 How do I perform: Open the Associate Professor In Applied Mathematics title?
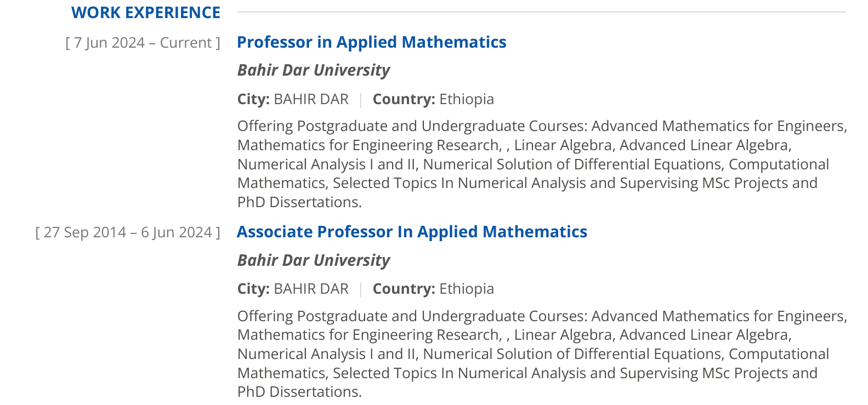click(x=412, y=232)
